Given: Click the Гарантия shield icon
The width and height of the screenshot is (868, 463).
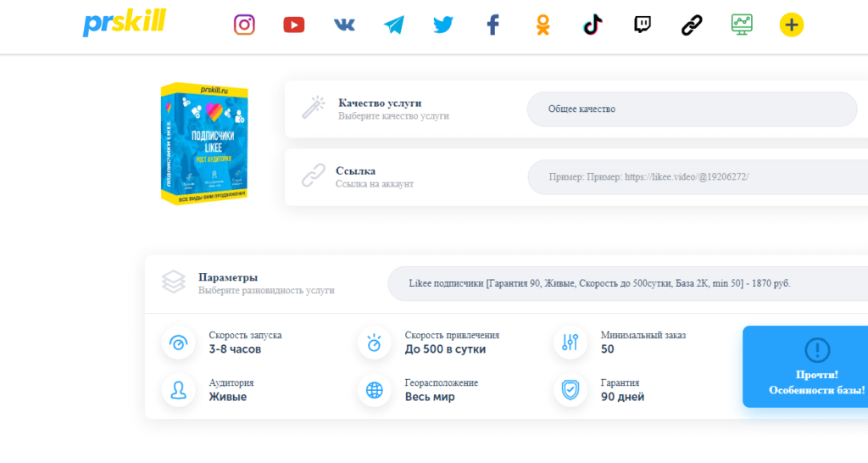Looking at the screenshot, I should click(570, 391).
